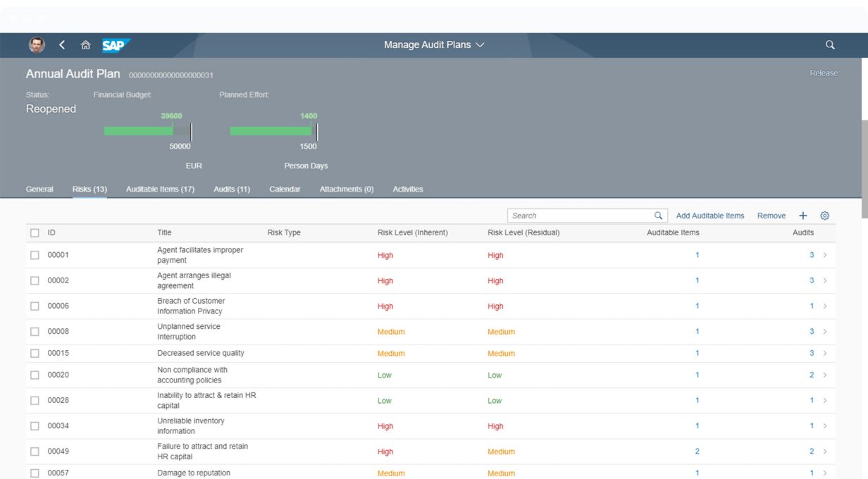Open details chevron for risk 00049
Screen dimensions: 868x479
[x=825, y=452]
